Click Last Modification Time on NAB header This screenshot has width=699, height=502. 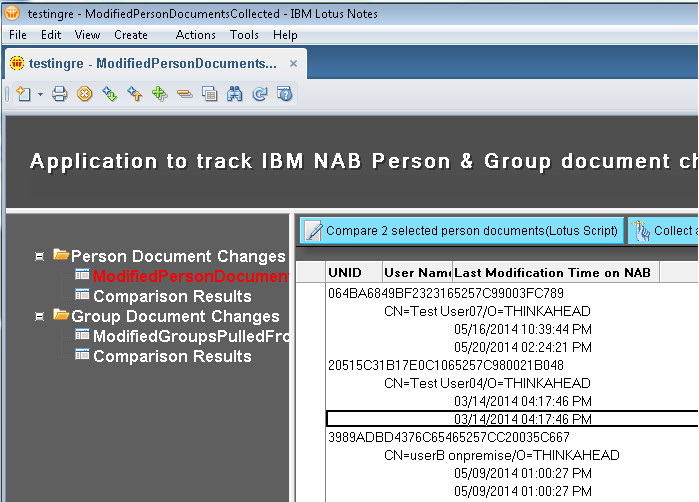click(x=556, y=272)
